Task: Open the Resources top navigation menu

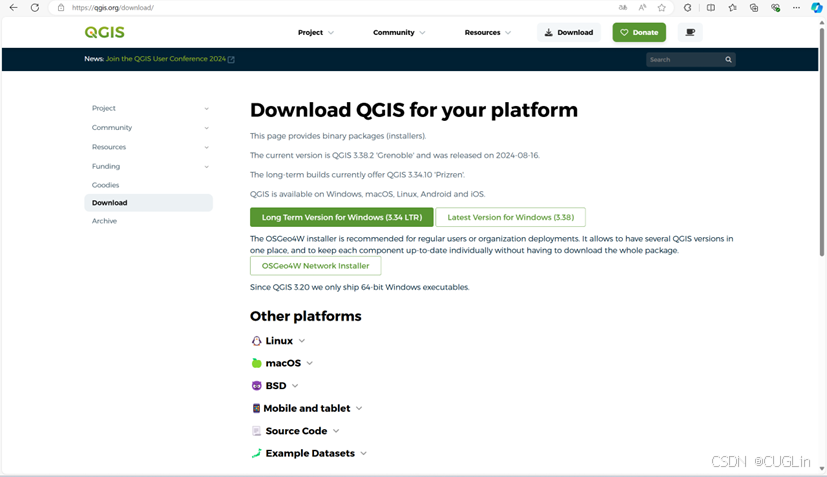Action: [487, 32]
